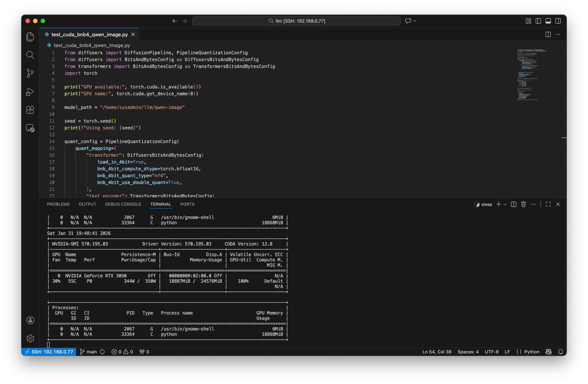Click the main branch status item
The height and width of the screenshot is (384, 588).
coord(88,352)
